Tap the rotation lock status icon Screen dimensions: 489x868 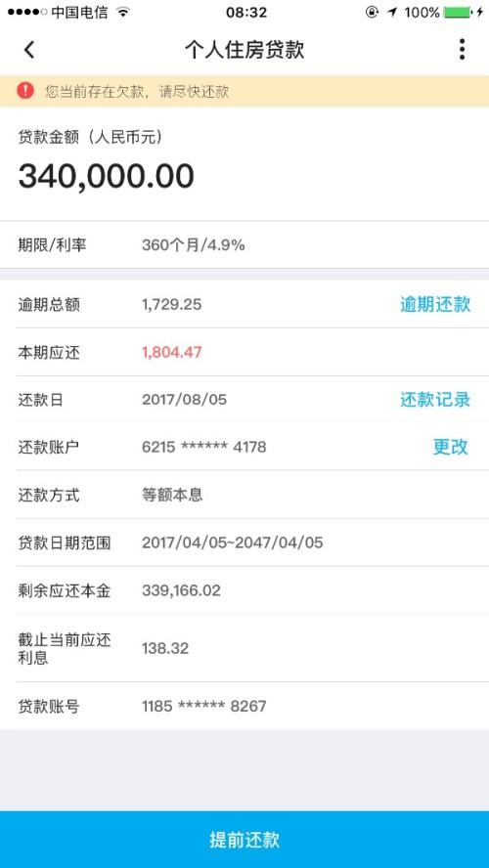point(373,12)
